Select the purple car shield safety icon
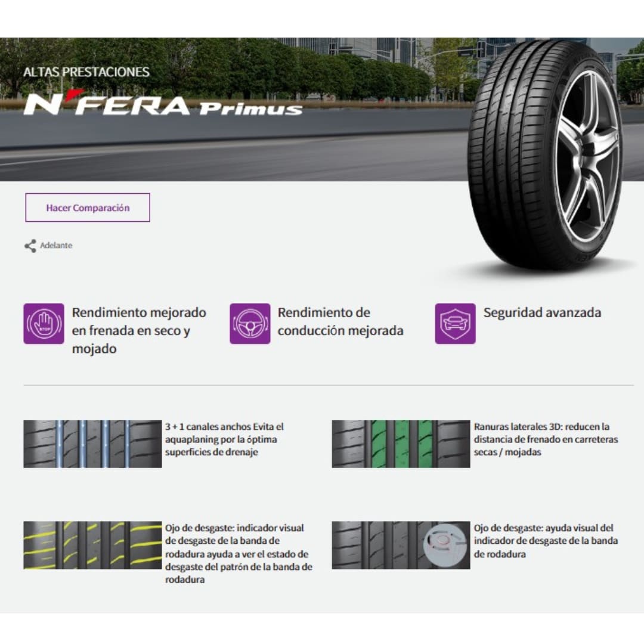This screenshot has width=644, height=644. [x=456, y=324]
